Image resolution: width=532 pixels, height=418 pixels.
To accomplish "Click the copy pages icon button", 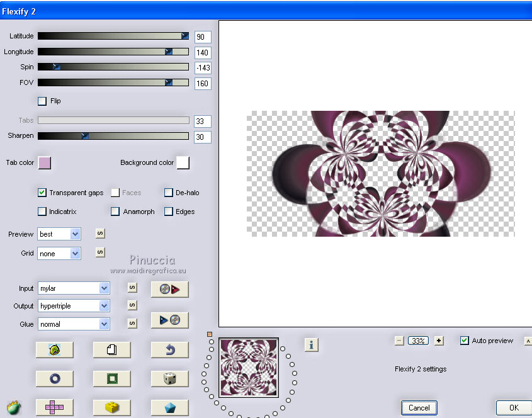I will pyautogui.click(x=112, y=349).
